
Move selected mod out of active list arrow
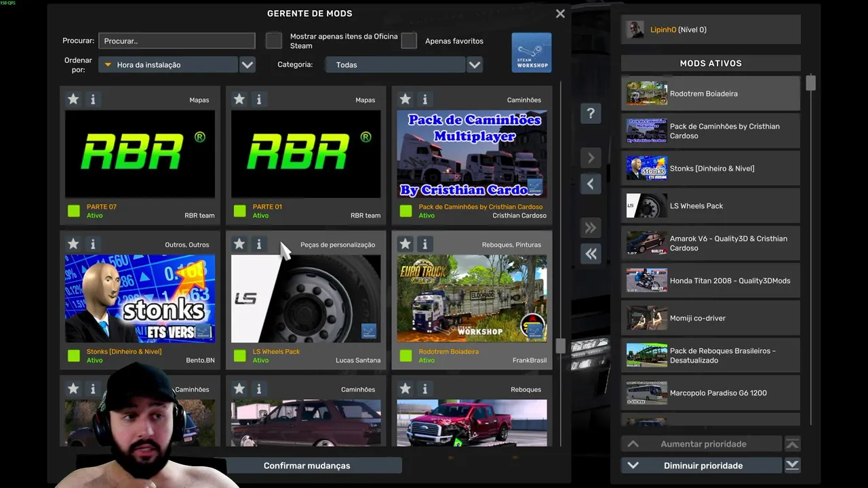[x=591, y=184]
